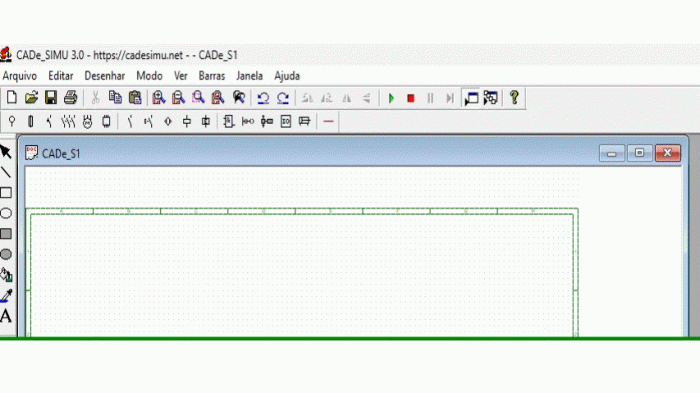Select the filled rectangle tool
The width and height of the screenshot is (700, 393).
pyautogui.click(x=6, y=234)
